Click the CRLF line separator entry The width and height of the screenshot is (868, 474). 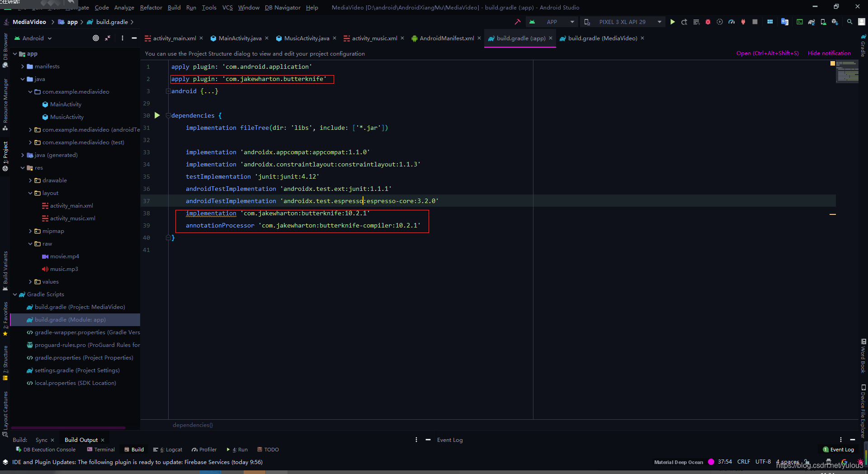744,462
